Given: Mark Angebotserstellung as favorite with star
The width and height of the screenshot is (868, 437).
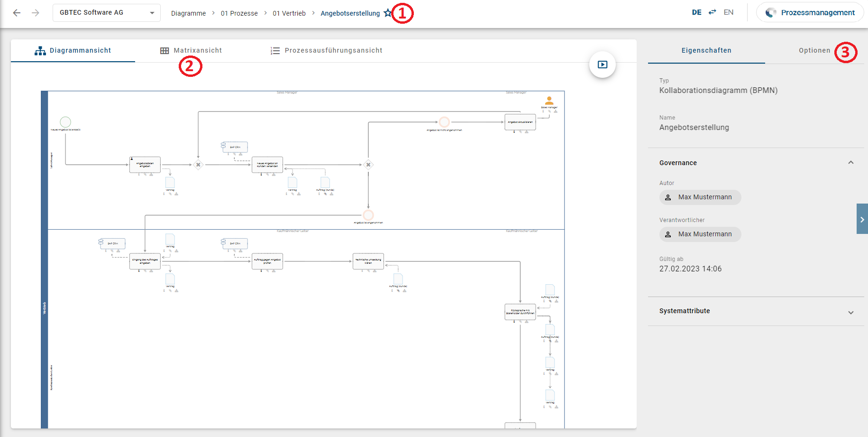Looking at the screenshot, I should point(388,13).
